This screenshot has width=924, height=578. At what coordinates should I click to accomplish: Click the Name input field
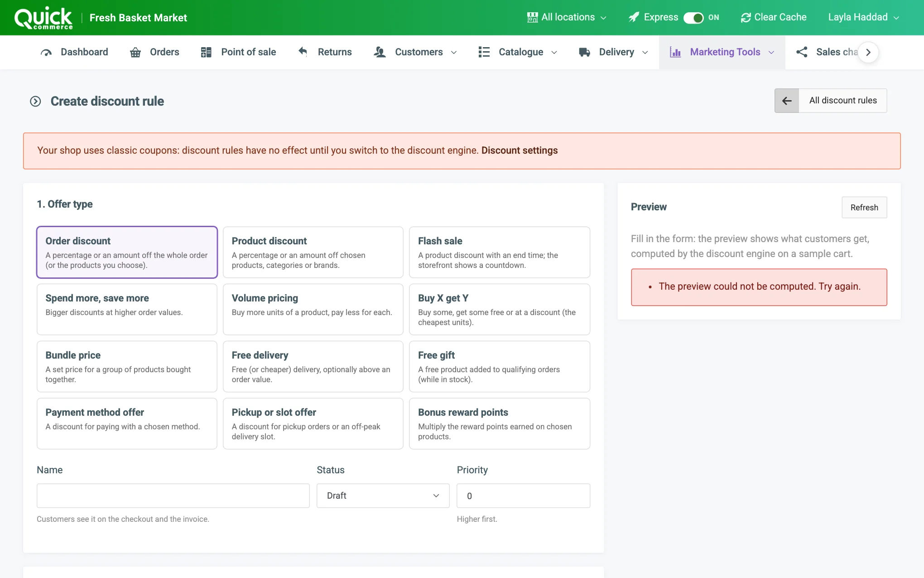(173, 495)
